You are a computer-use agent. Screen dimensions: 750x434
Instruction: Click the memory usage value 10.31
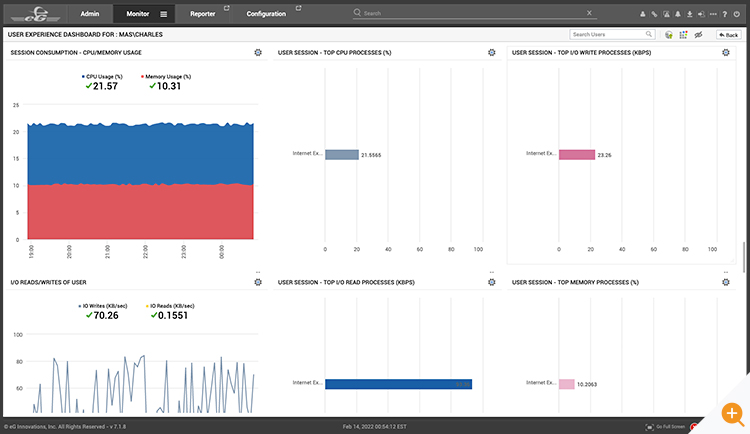(169, 86)
